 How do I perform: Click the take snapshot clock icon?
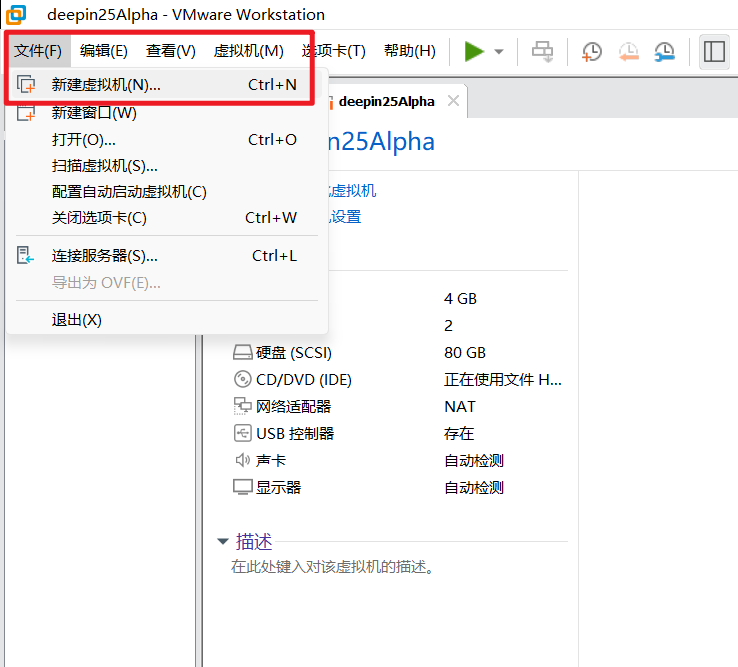pos(592,51)
